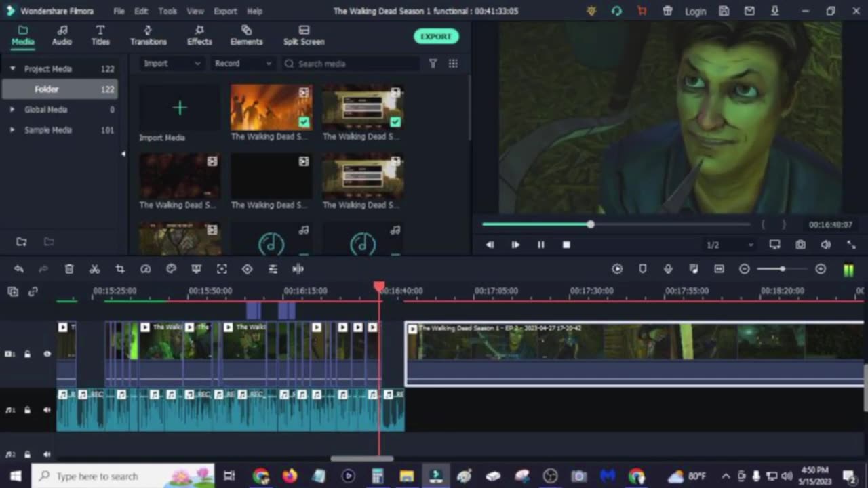Stop the preview playback

(x=566, y=245)
